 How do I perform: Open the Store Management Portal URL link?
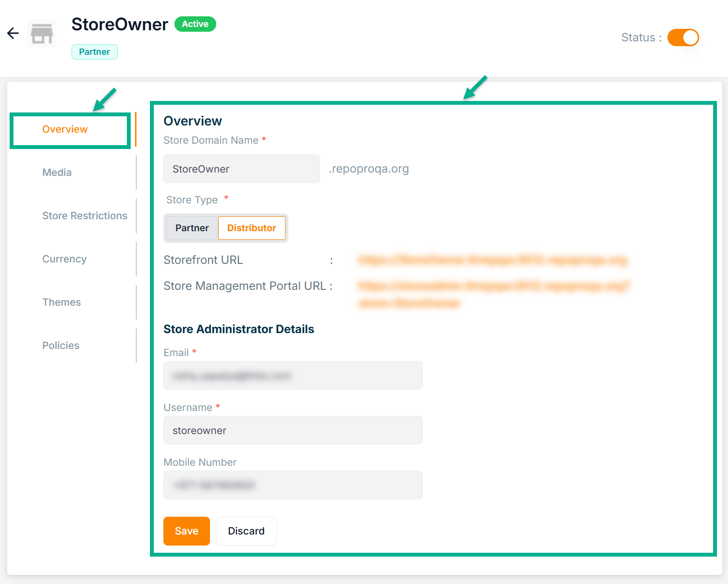coord(494,286)
